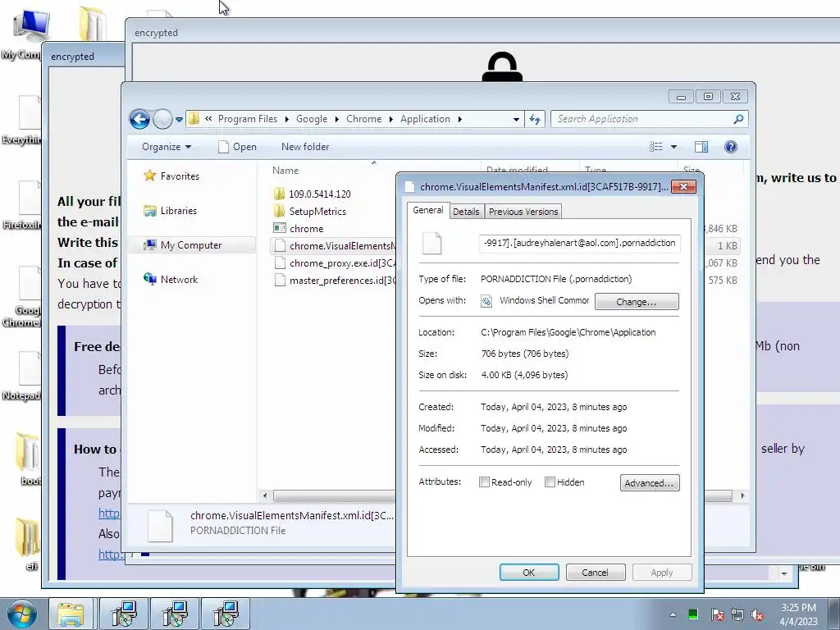The image size is (840, 630).
Task: Click OK in Properties dialog
Action: pyautogui.click(x=529, y=572)
